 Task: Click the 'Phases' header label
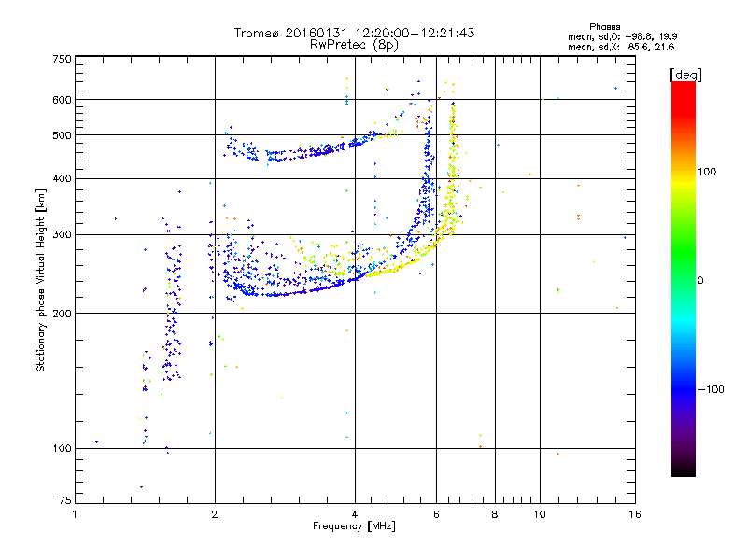click(604, 27)
